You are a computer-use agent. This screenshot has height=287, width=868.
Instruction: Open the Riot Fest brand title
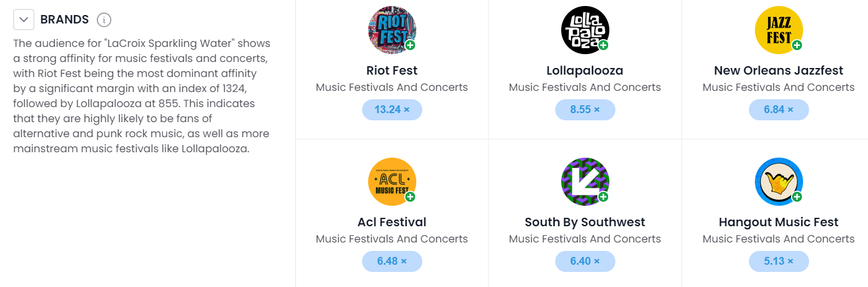[x=392, y=70]
